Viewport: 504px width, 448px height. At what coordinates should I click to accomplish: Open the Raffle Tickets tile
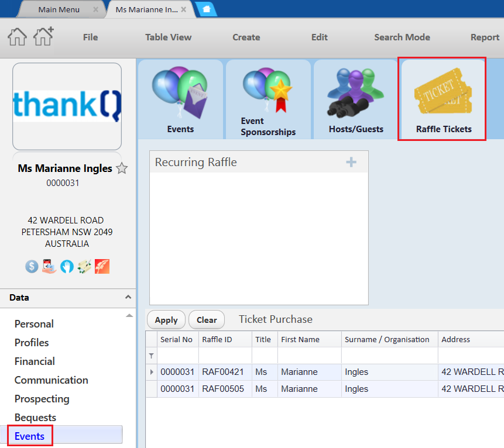443,99
